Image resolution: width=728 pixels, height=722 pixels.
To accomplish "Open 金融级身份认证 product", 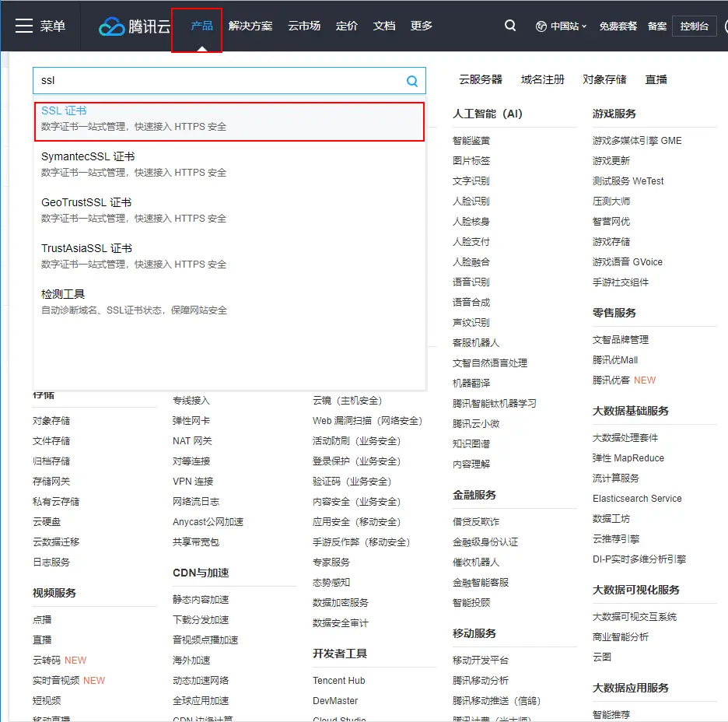I will click(485, 542).
